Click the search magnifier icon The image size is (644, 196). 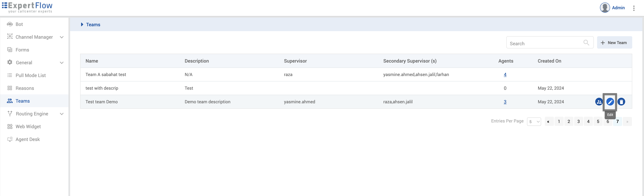586,43
